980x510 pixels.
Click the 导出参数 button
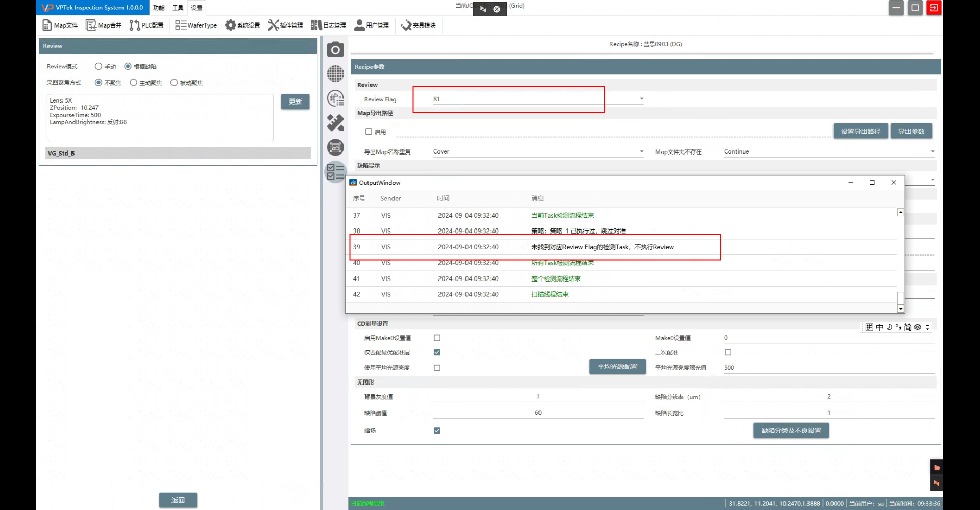[x=911, y=131]
